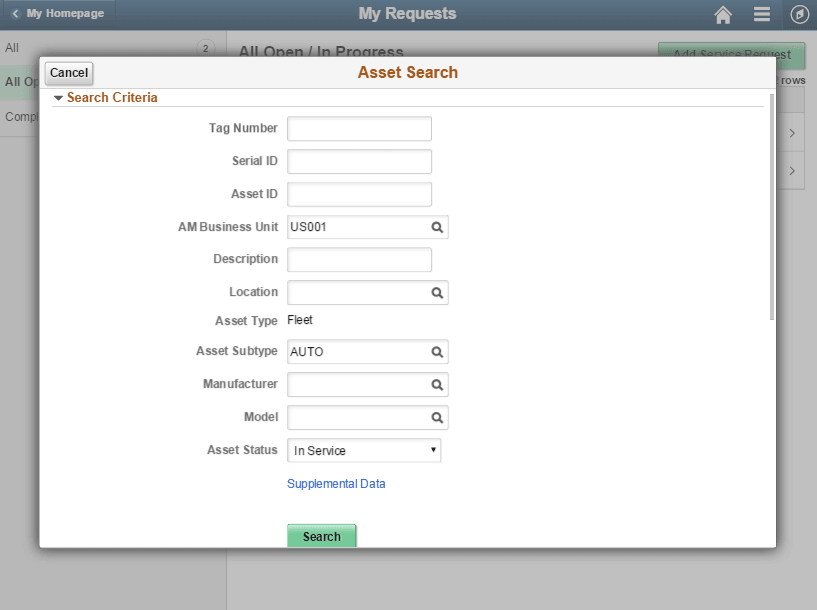This screenshot has height=610, width=817.
Task: Open the Model lookup magnifier
Action: click(437, 417)
